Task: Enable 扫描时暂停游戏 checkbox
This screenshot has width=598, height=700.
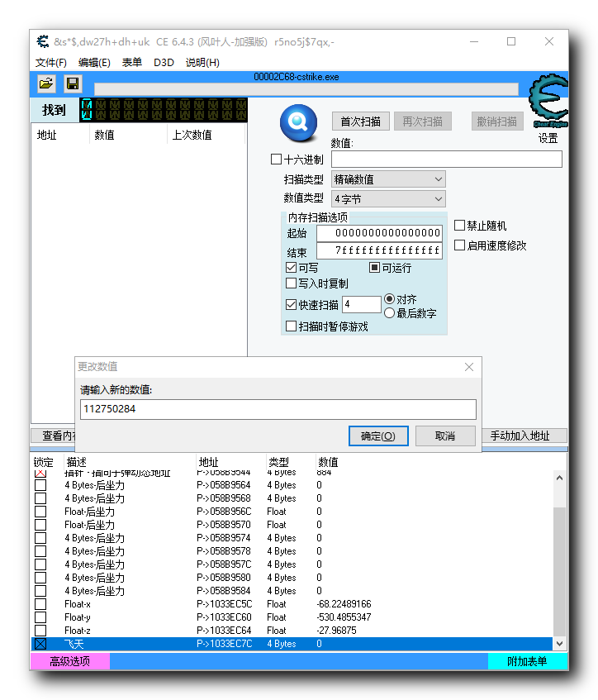Action: (291, 326)
